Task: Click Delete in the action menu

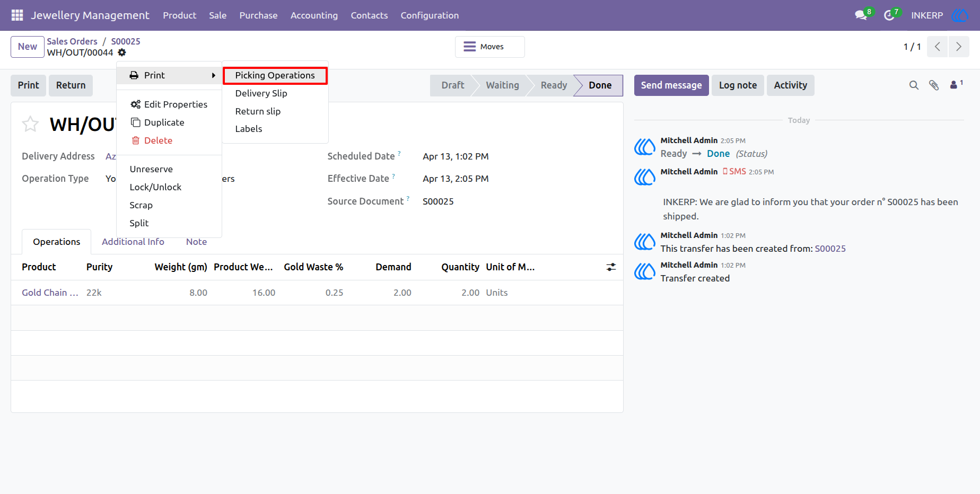Action: coord(169,140)
